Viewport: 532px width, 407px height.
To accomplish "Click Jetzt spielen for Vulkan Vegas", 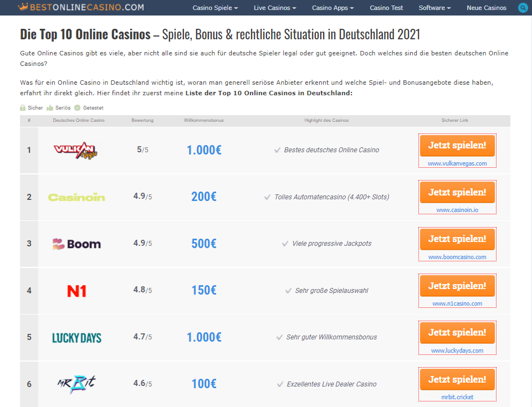I will tap(457, 146).
